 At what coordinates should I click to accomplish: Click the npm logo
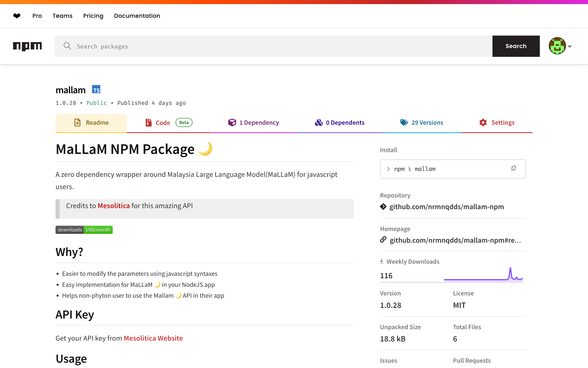tap(27, 46)
